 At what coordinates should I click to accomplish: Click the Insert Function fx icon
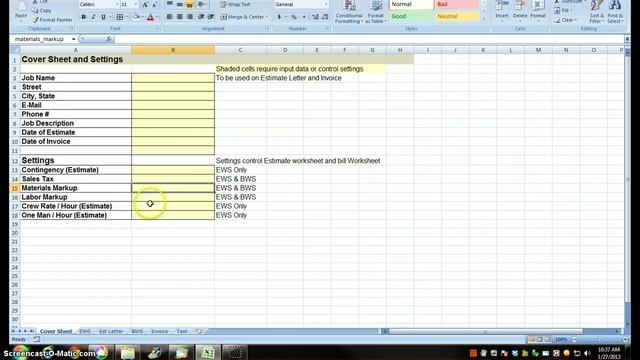(x=109, y=39)
